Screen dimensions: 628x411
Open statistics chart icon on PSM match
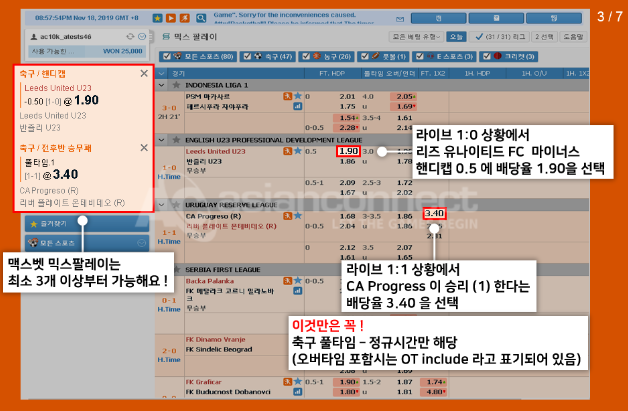[298, 106]
